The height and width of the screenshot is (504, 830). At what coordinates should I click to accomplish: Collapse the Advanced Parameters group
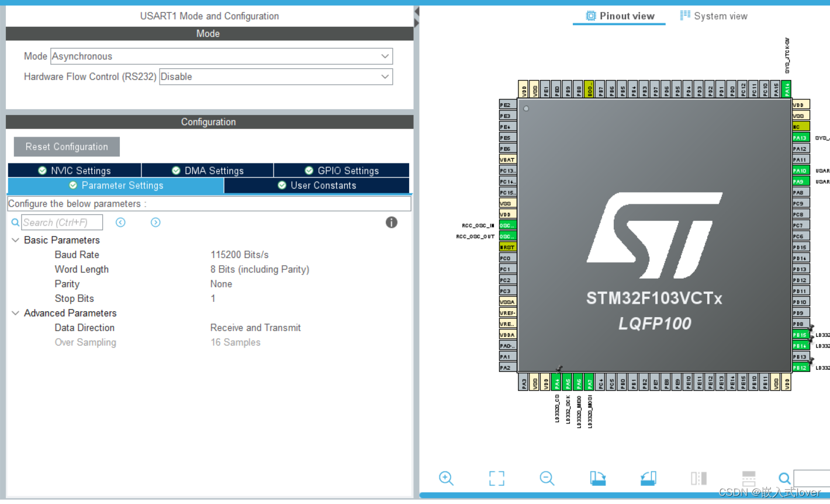click(x=15, y=313)
